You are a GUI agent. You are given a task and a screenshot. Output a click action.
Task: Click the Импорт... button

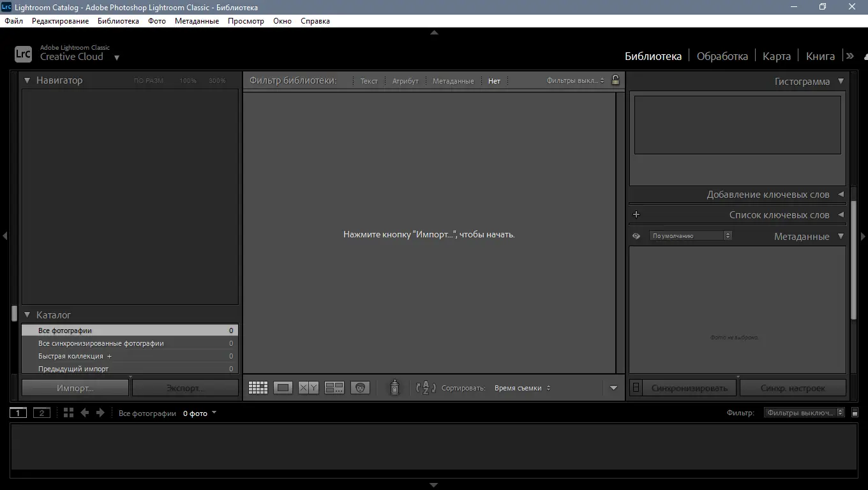click(x=75, y=388)
